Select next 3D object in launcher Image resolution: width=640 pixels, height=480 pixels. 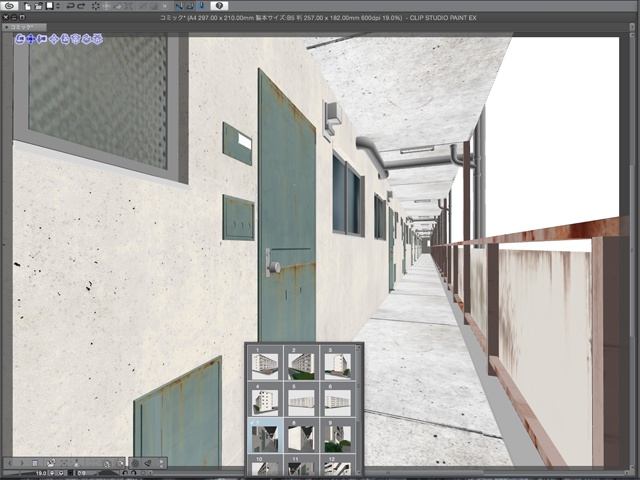(x=22, y=463)
